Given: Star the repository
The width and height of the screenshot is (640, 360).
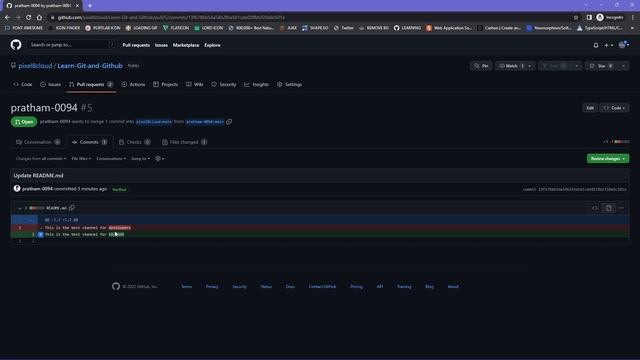Looking at the screenshot, I should [602, 66].
